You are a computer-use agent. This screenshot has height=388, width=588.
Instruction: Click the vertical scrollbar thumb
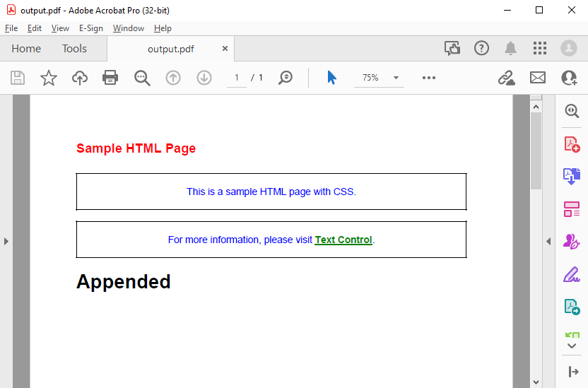[x=536, y=151]
